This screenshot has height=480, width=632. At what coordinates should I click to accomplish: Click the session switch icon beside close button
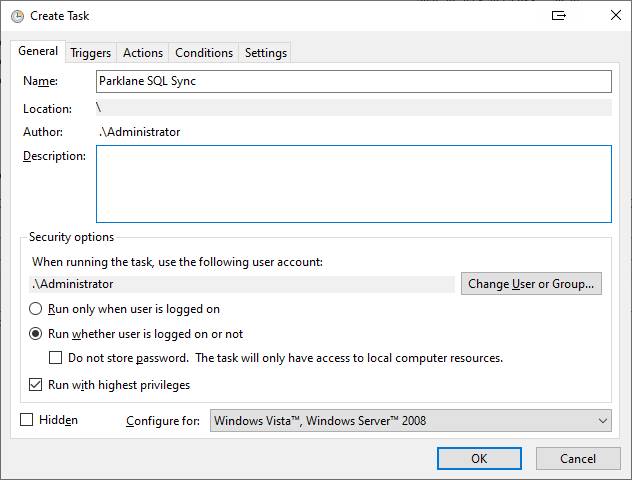(x=559, y=16)
